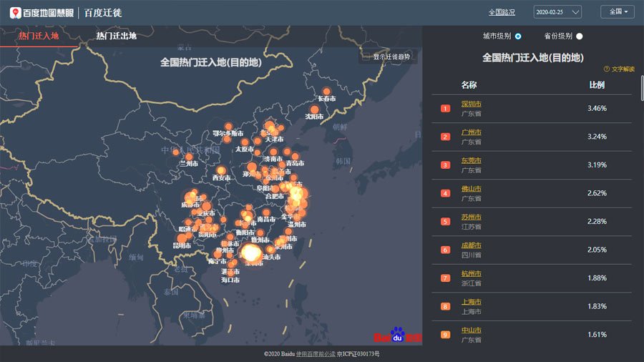This screenshot has width=644, height=362.
Task: Open the 深圳市 city link
Action: point(471,104)
